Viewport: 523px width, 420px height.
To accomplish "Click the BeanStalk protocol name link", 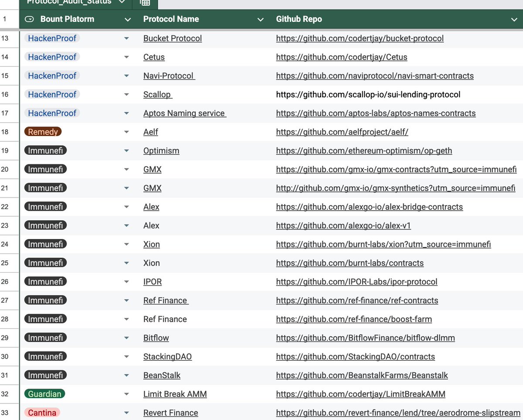I will 162,376.
